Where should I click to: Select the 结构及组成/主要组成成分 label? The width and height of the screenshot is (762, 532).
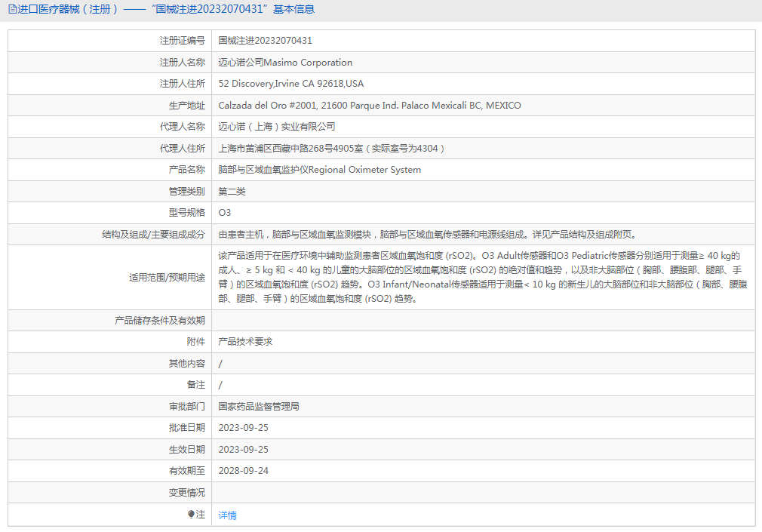pyautogui.click(x=154, y=235)
